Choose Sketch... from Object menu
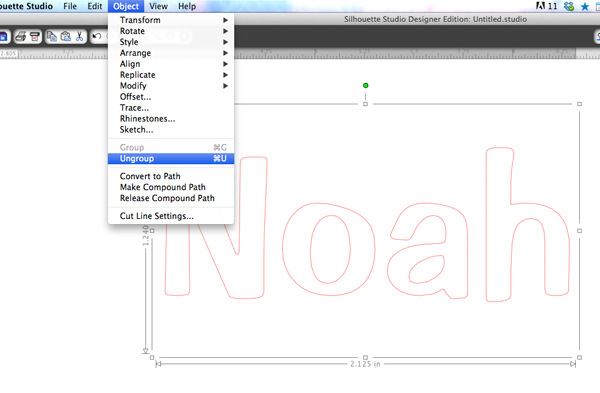600x393 pixels. (171, 130)
